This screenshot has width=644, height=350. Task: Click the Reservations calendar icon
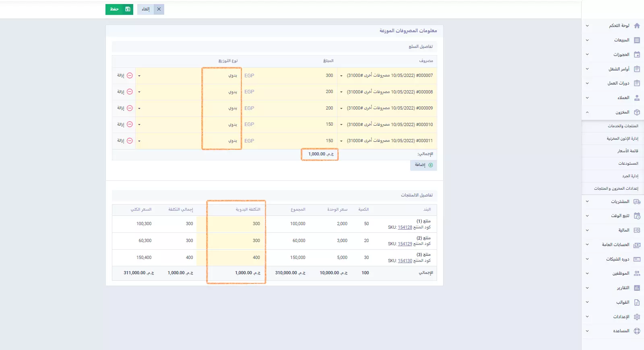pyautogui.click(x=637, y=55)
